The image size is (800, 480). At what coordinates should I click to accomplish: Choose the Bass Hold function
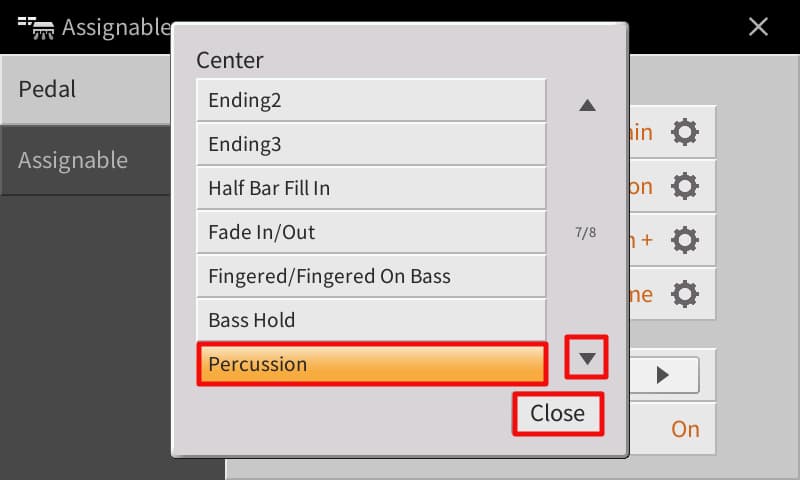(372, 320)
